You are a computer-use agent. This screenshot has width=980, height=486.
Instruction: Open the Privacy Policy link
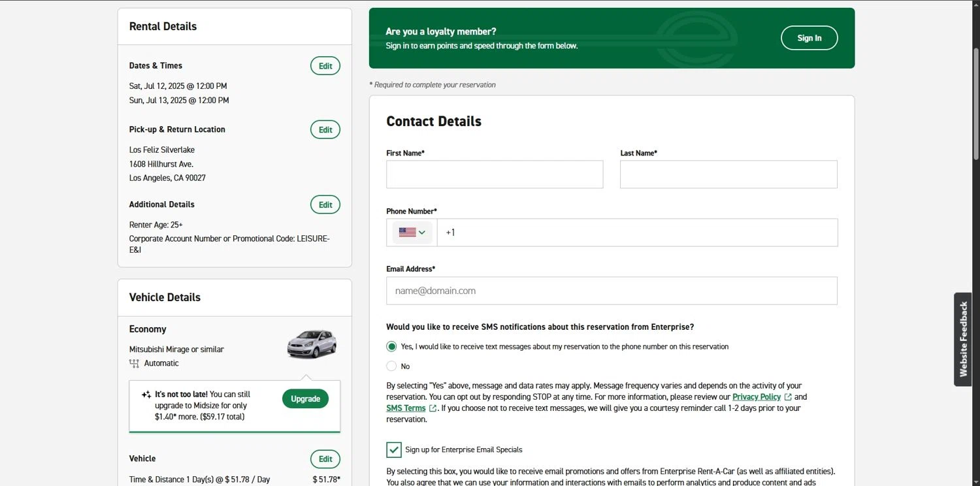click(x=756, y=397)
